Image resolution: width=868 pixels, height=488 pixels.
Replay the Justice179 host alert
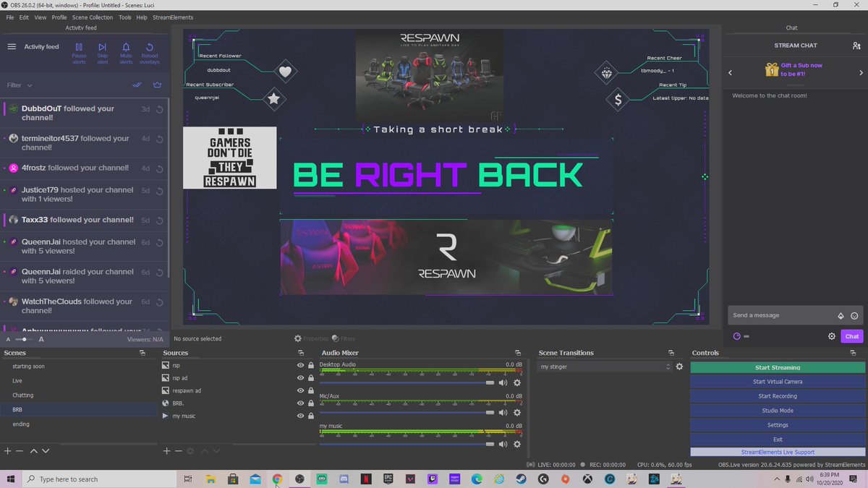click(158, 191)
